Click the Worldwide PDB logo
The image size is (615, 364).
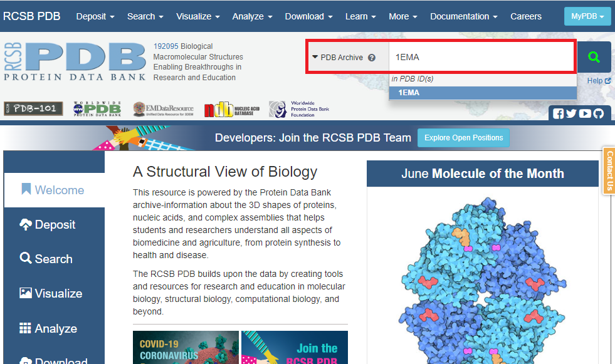97,109
